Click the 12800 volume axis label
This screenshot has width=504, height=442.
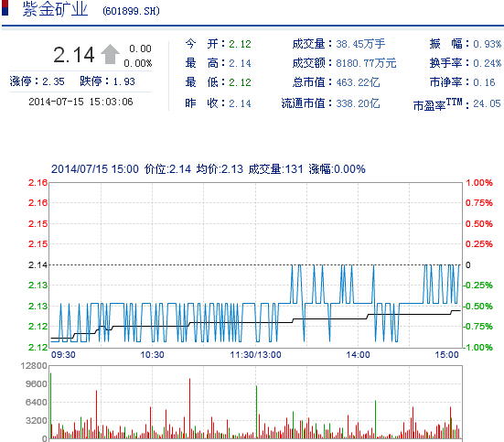coord(34,366)
